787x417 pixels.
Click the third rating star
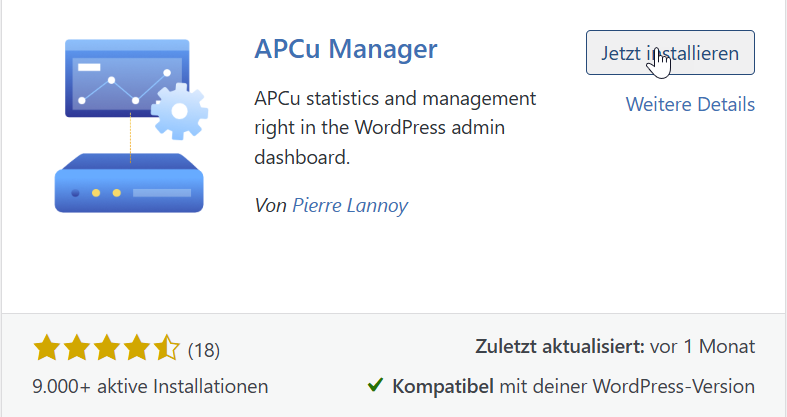[106, 349]
